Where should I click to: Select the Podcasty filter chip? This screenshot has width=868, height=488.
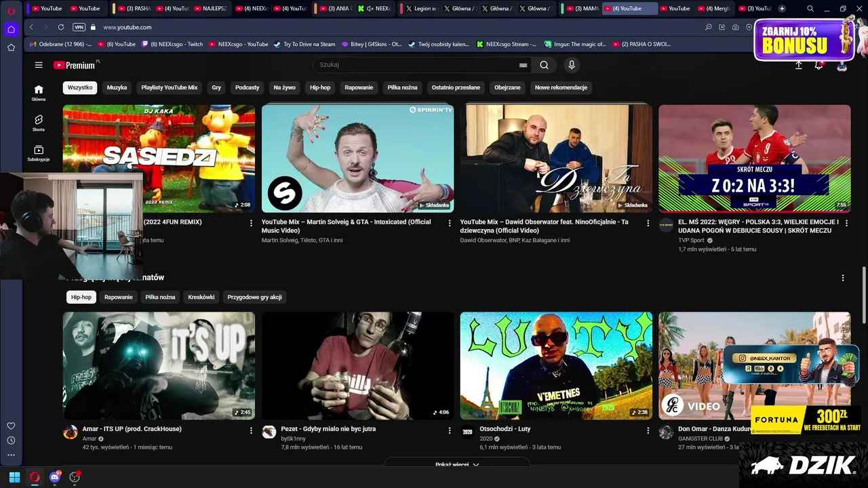248,87
